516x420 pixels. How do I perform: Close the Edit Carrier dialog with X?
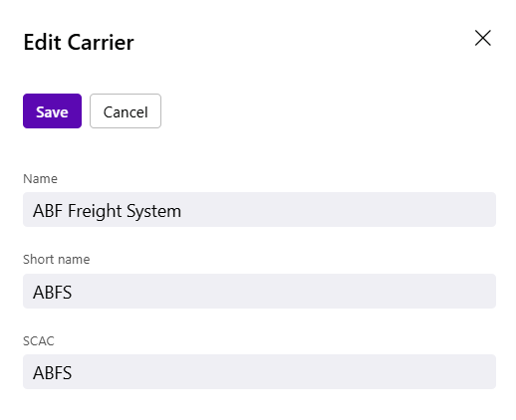(482, 38)
